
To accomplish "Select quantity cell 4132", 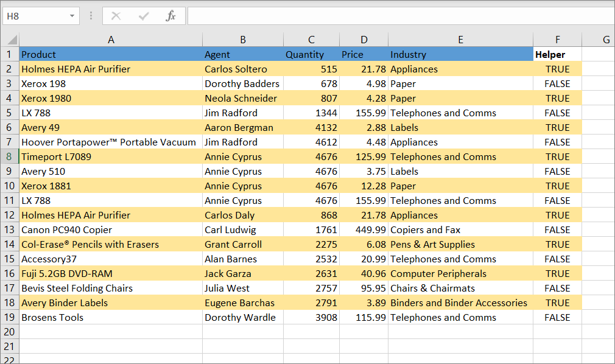I will (311, 127).
